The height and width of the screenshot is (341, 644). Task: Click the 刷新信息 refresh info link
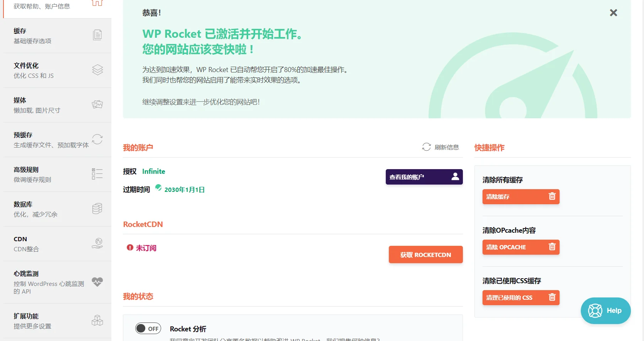tap(447, 147)
